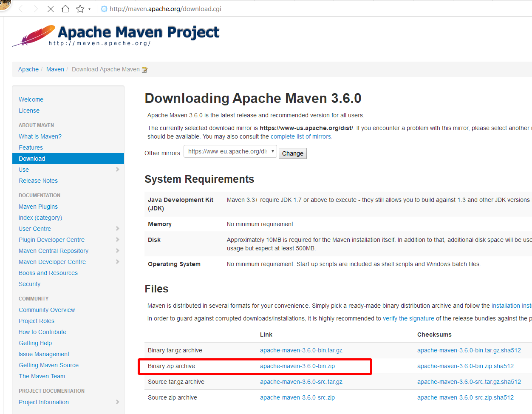The image size is (532, 414).
Task: Open The Maven Team link
Action: tap(42, 376)
